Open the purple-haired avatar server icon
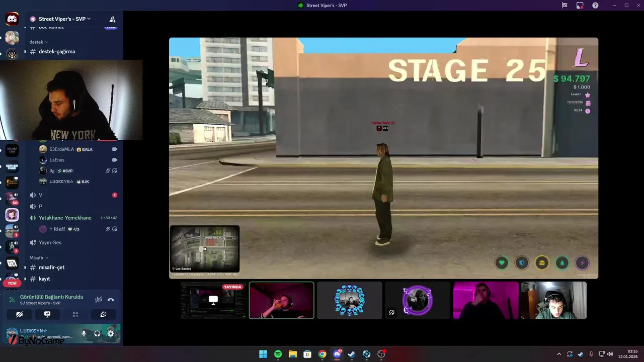Screen dimensions: 644x362 pos(12,215)
